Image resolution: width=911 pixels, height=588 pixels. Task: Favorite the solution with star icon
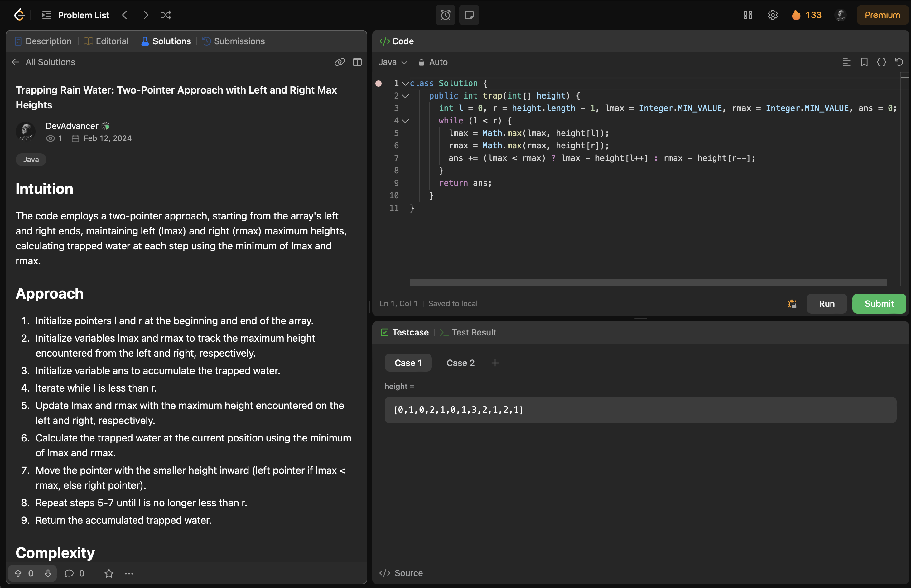click(109, 573)
